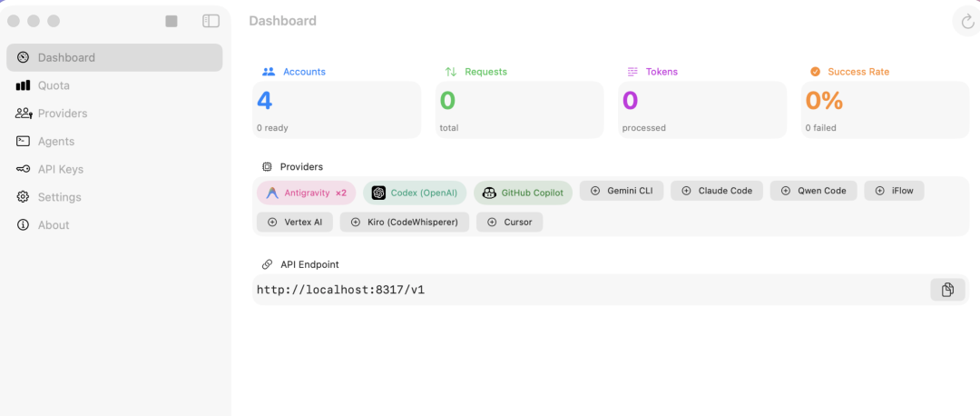The height and width of the screenshot is (416, 980).
Task: Click the Providers section heading
Action: 301,167
